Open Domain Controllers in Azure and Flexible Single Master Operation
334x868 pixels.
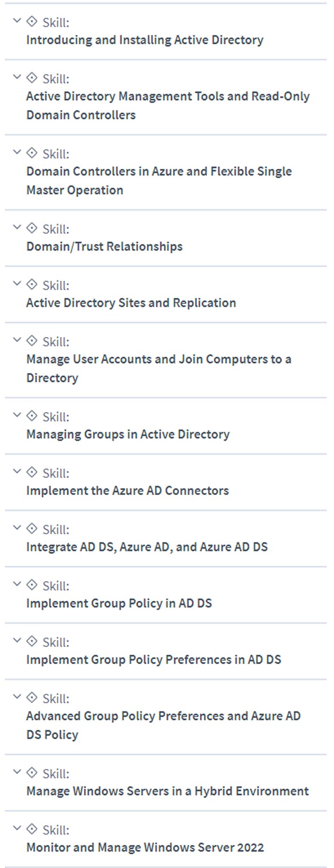pyautogui.click(x=159, y=181)
